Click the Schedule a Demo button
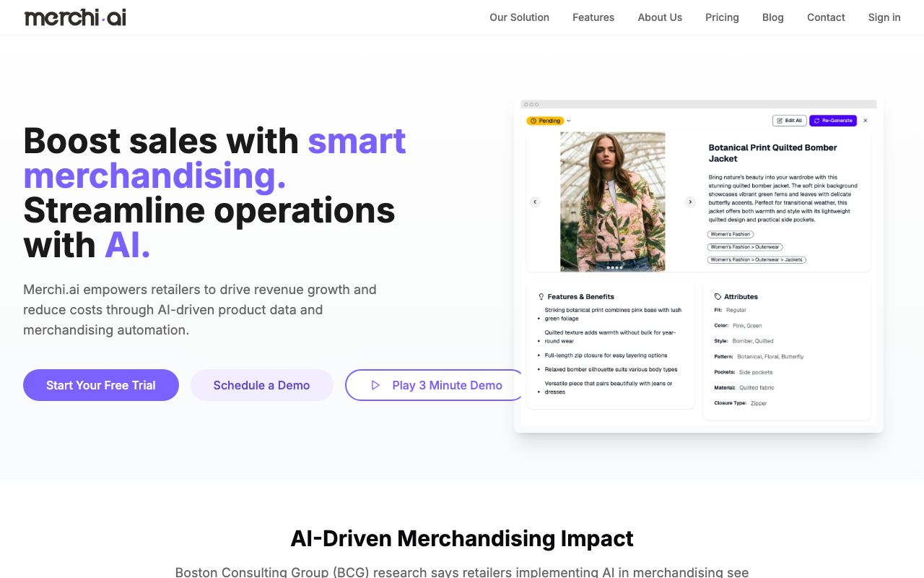924x578 pixels. coord(261,385)
